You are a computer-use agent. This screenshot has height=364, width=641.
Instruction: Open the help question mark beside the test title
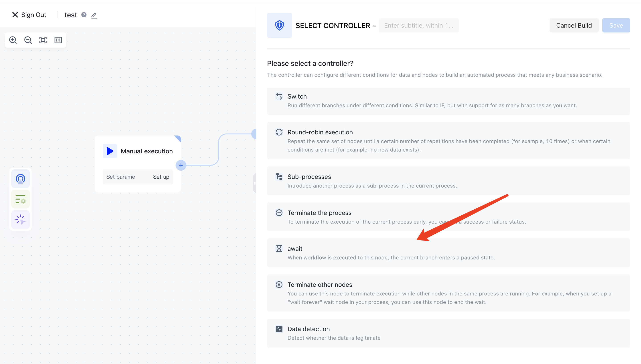(83, 15)
